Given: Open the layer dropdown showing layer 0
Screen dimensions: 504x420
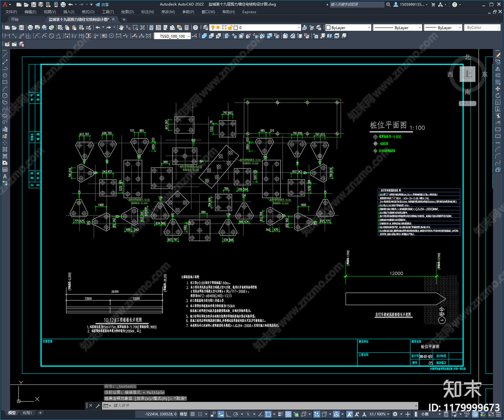Looking at the screenshot, I should pyautogui.click(x=256, y=28).
